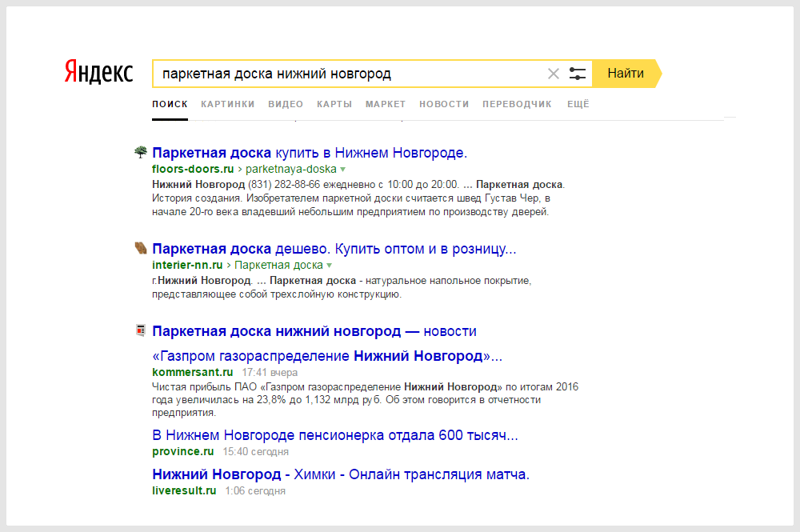Switch to the Картинки tab
Image resolution: width=800 pixels, height=532 pixels.
click(x=227, y=104)
